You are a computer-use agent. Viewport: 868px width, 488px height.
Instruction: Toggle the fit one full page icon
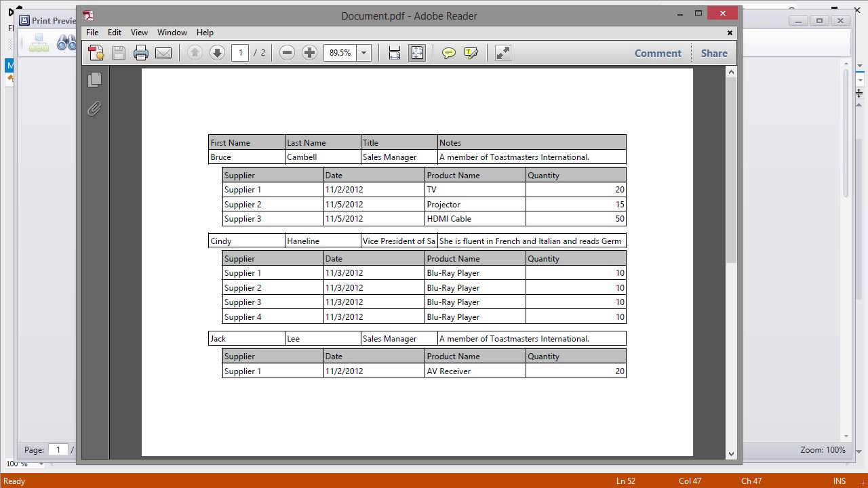pos(417,53)
